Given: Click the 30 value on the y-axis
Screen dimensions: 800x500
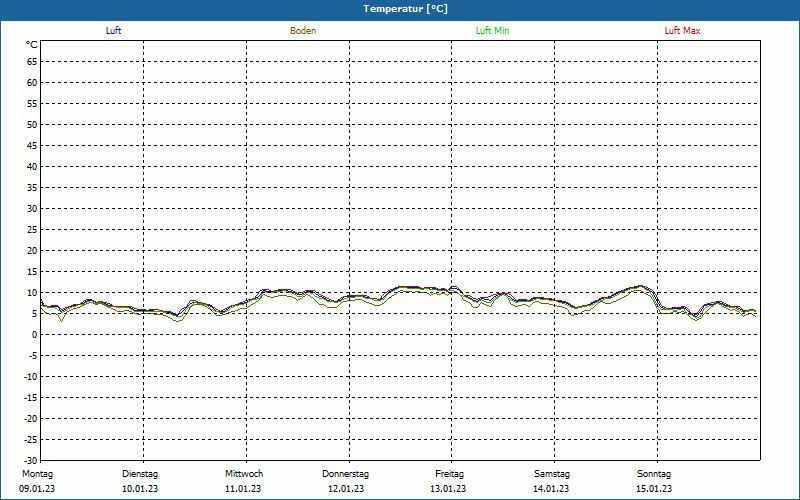Looking at the screenshot, I should pyautogui.click(x=32, y=209).
